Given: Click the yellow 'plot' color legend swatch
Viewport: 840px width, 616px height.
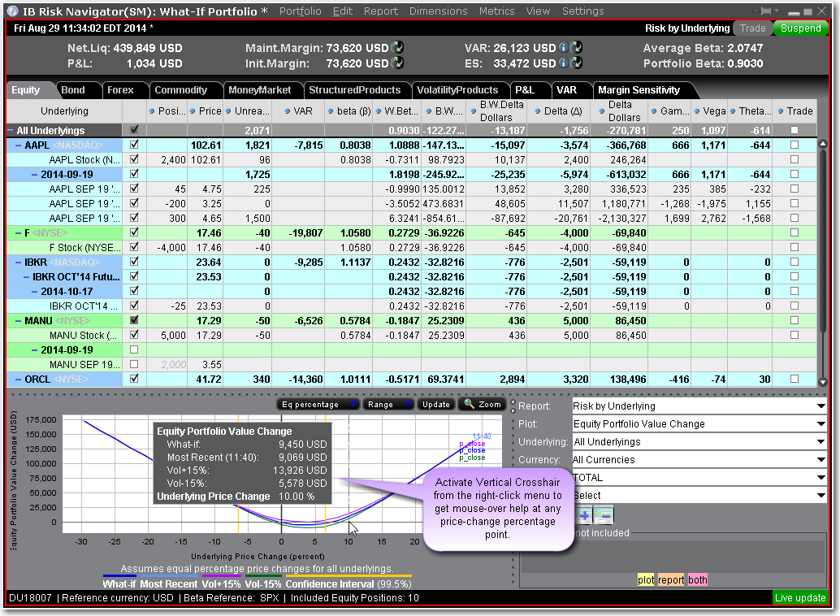Looking at the screenshot, I should (646, 580).
